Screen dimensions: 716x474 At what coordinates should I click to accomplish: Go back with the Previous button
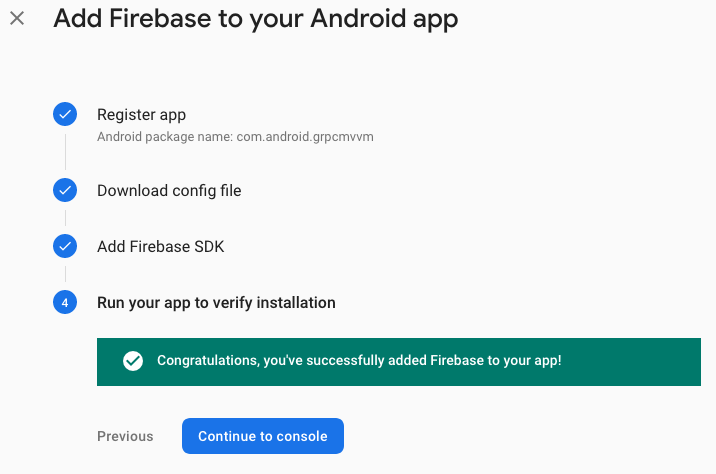point(125,436)
